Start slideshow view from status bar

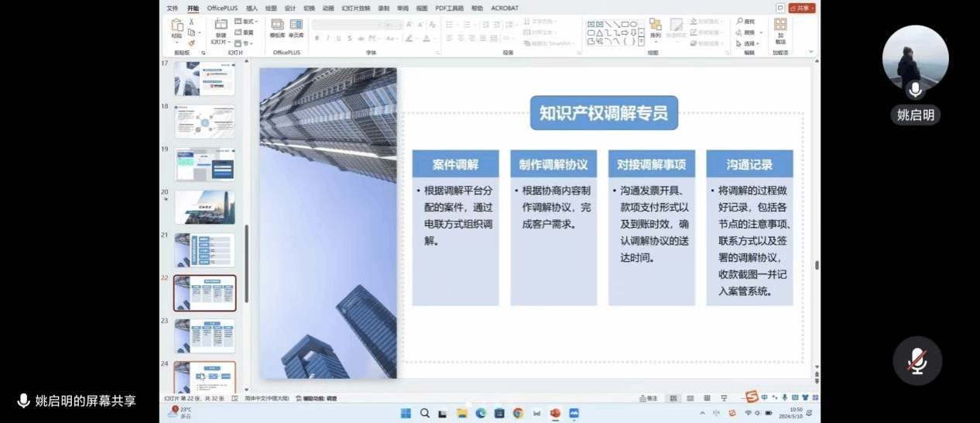[x=724, y=398]
